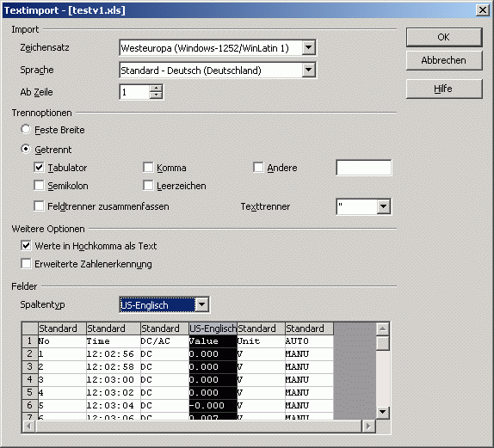The width and height of the screenshot is (494, 448).
Task: Open Hilfe for the text import dialog
Action: (444, 89)
